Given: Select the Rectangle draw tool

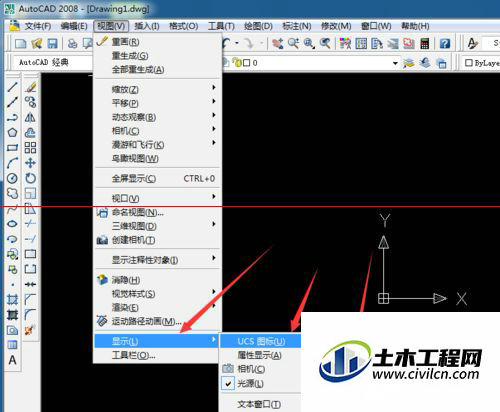Looking at the screenshot, I should (x=12, y=148).
